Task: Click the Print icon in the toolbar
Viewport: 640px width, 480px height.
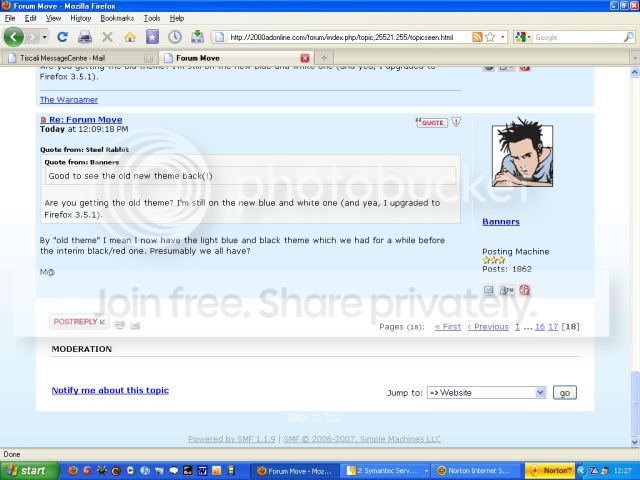Action: pos(85,37)
